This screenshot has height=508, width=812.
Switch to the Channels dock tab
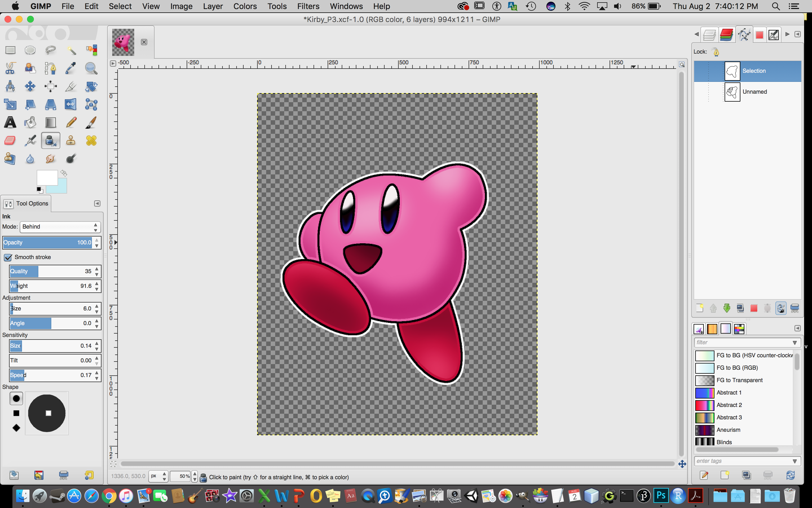[x=727, y=35]
